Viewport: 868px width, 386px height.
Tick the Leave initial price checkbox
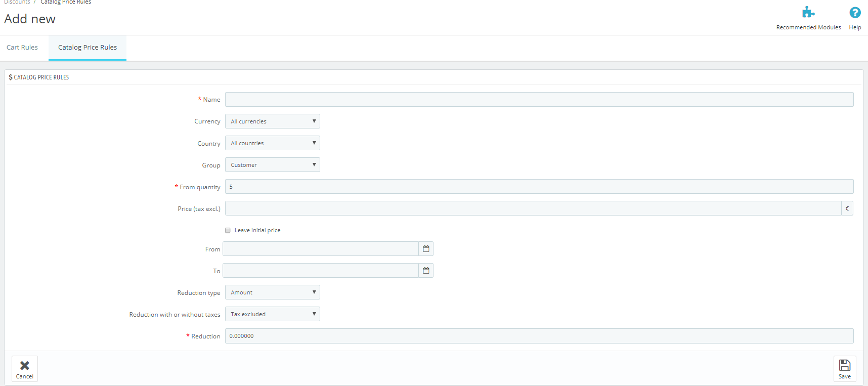(x=228, y=230)
